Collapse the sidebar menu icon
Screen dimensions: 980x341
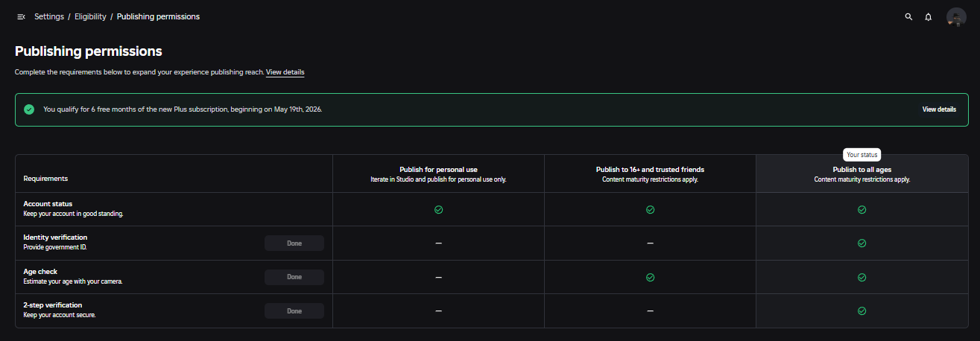click(x=21, y=16)
